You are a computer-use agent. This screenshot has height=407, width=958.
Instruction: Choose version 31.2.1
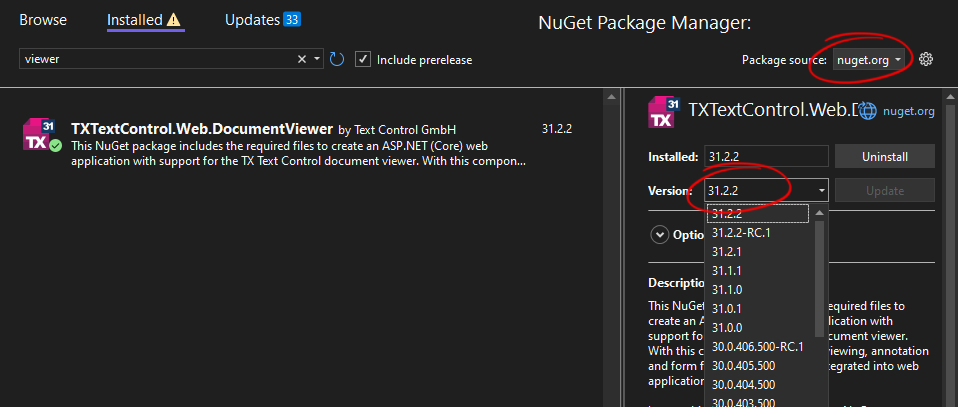pos(759,252)
